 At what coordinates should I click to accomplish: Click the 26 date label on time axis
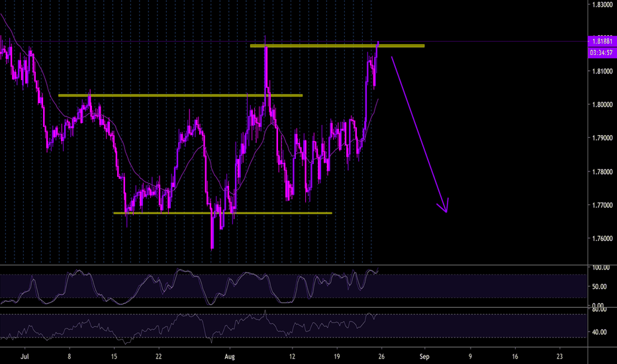(381, 357)
